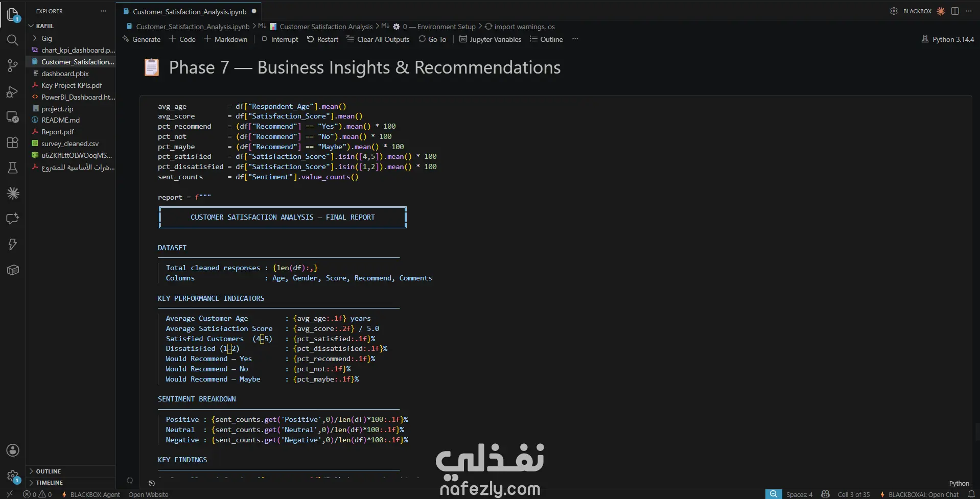This screenshot has height=499, width=980.
Task: Toggle the split editor layout icon
Action: click(955, 11)
